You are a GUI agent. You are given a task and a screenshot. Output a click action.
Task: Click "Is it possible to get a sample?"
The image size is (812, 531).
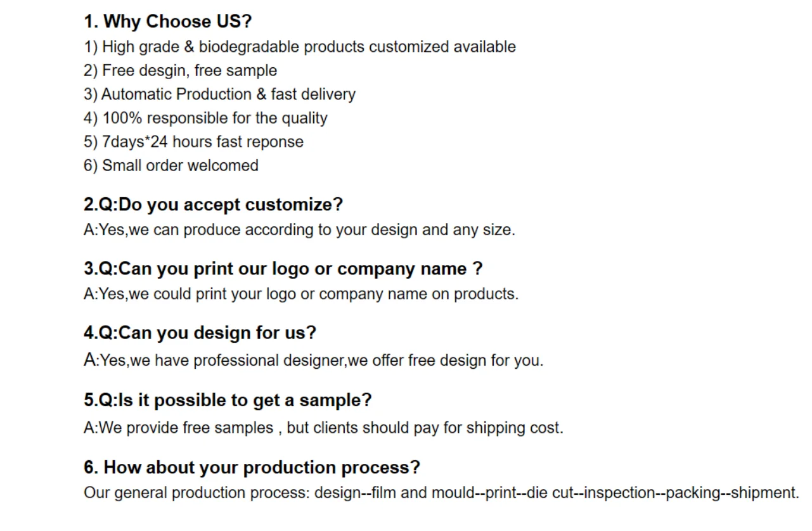228,400
